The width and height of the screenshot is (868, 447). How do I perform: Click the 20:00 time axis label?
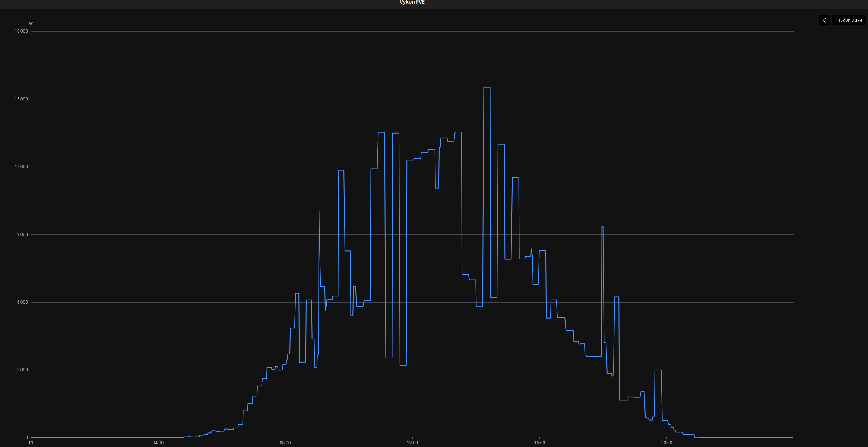(x=666, y=443)
